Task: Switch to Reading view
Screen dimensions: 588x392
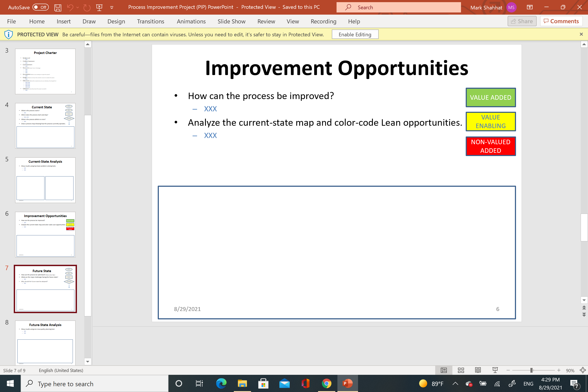Action: pos(478,370)
